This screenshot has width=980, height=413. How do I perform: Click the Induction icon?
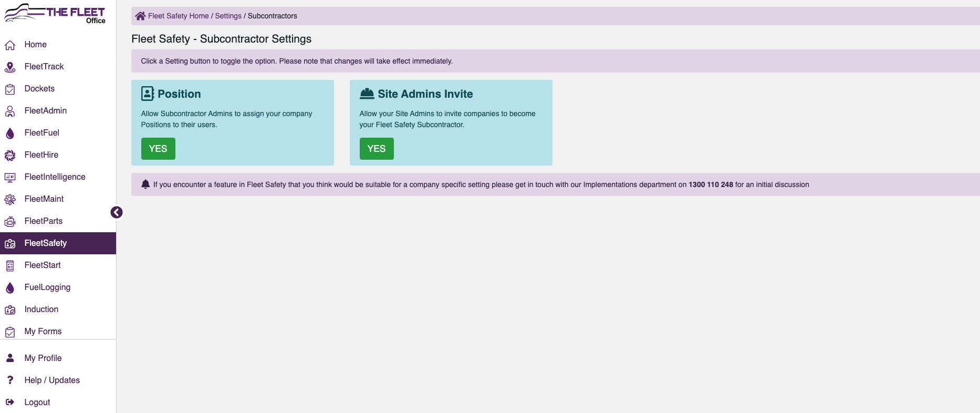pos(10,310)
